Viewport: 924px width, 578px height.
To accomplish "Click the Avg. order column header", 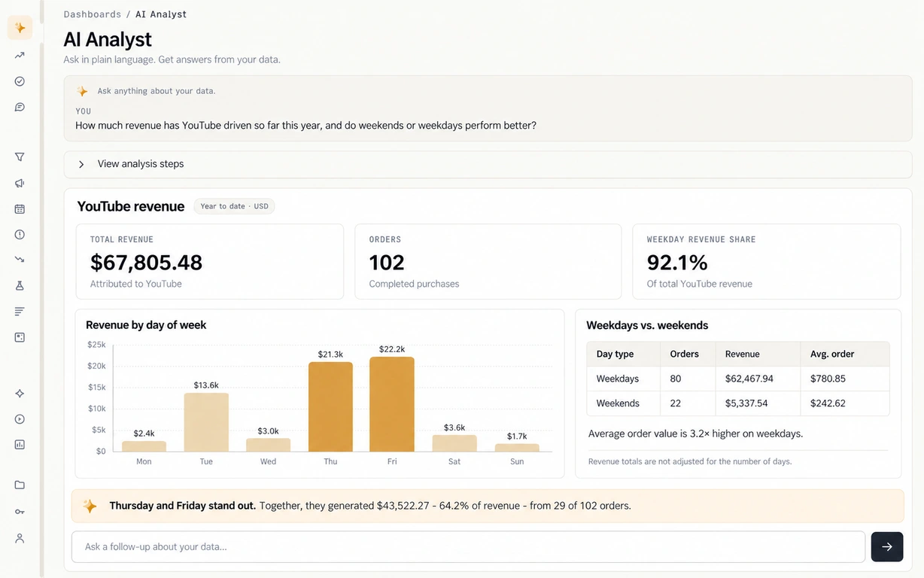I will click(832, 354).
